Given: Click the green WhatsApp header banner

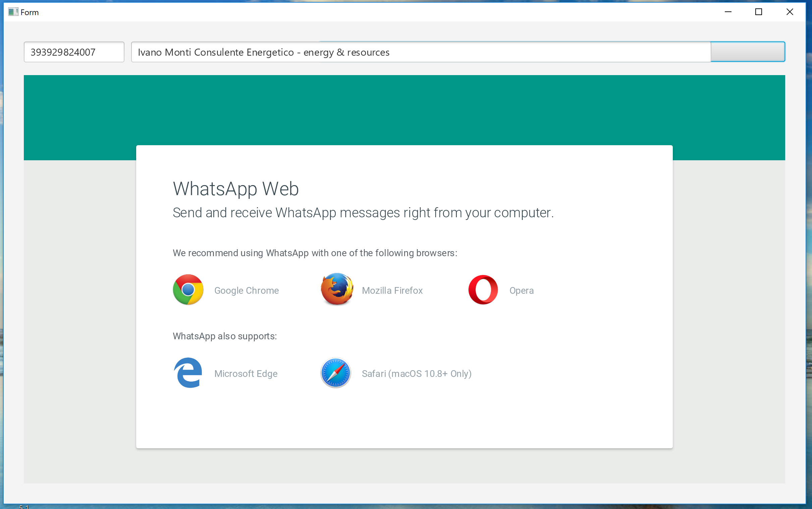Looking at the screenshot, I should click(x=404, y=108).
